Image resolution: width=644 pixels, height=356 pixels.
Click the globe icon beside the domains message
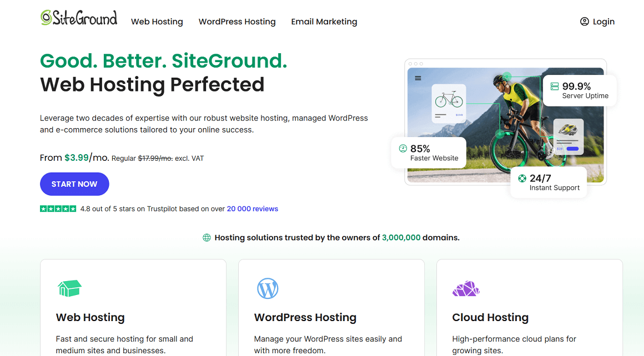click(207, 237)
